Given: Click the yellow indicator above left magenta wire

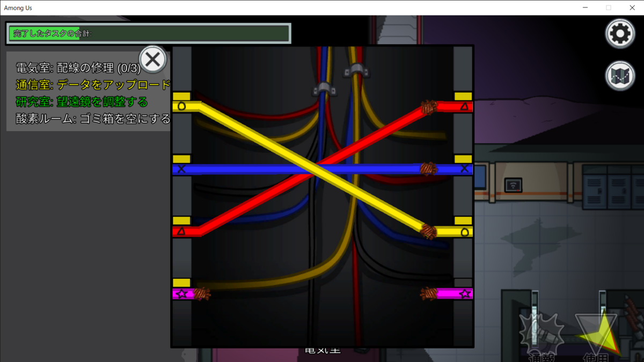Looking at the screenshot, I should click(x=182, y=283).
